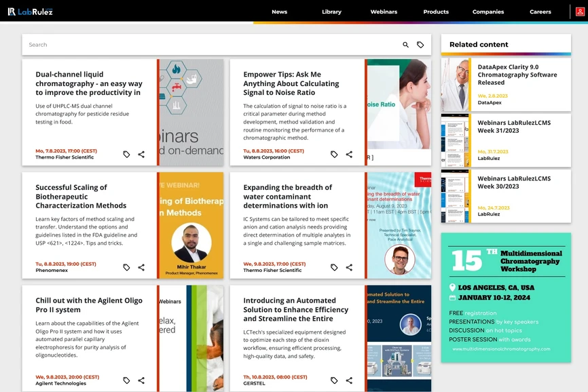Click Thermo Fisher Scientific under Dual-channel card
The image size is (588, 392).
point(65,157)
